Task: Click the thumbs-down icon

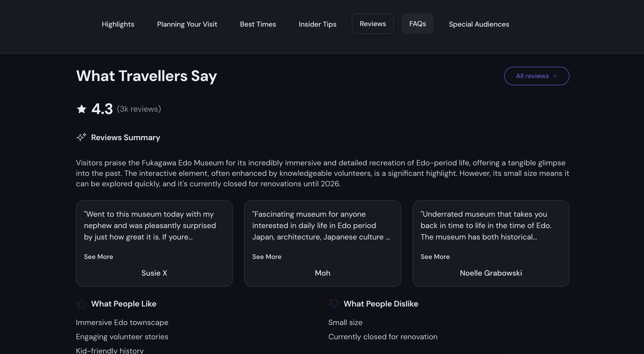Action: click(334, 304)
